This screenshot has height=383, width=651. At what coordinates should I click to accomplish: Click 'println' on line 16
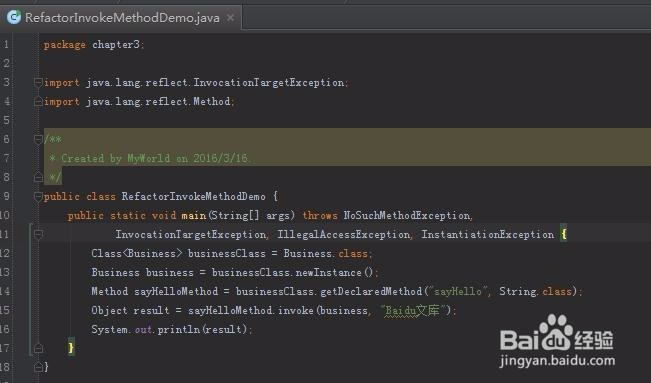pyautogui.click(x=179, y=329)
